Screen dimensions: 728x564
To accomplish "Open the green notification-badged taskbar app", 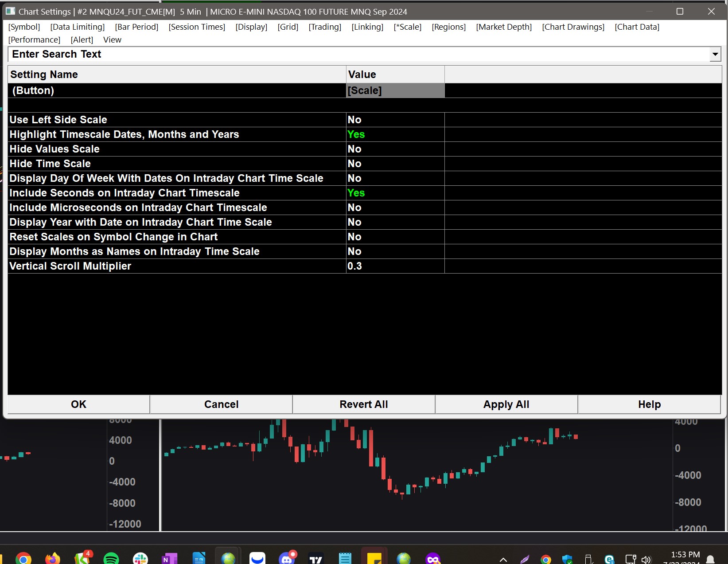I will 82,557.
